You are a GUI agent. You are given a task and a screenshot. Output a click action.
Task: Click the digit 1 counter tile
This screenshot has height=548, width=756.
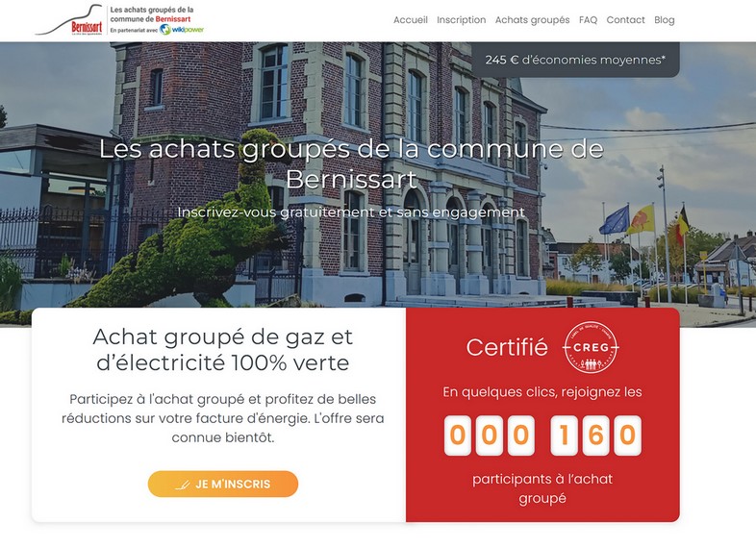tap(564, 436)
